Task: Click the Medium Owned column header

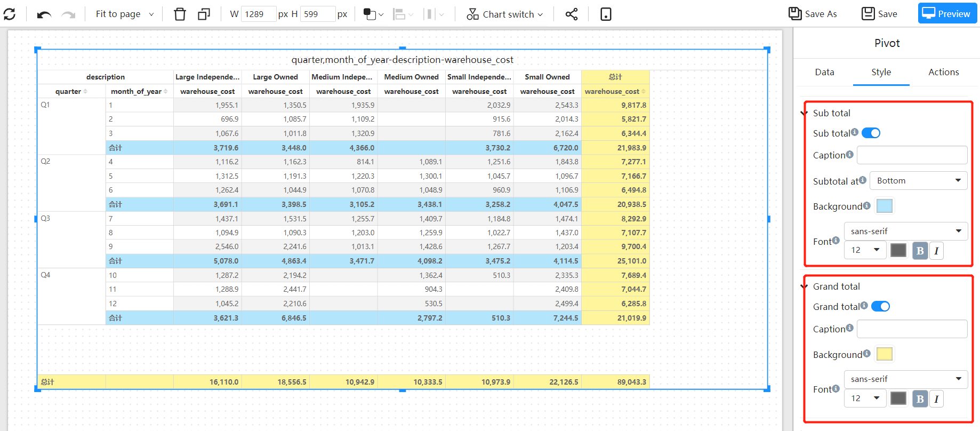Action: 411,77
